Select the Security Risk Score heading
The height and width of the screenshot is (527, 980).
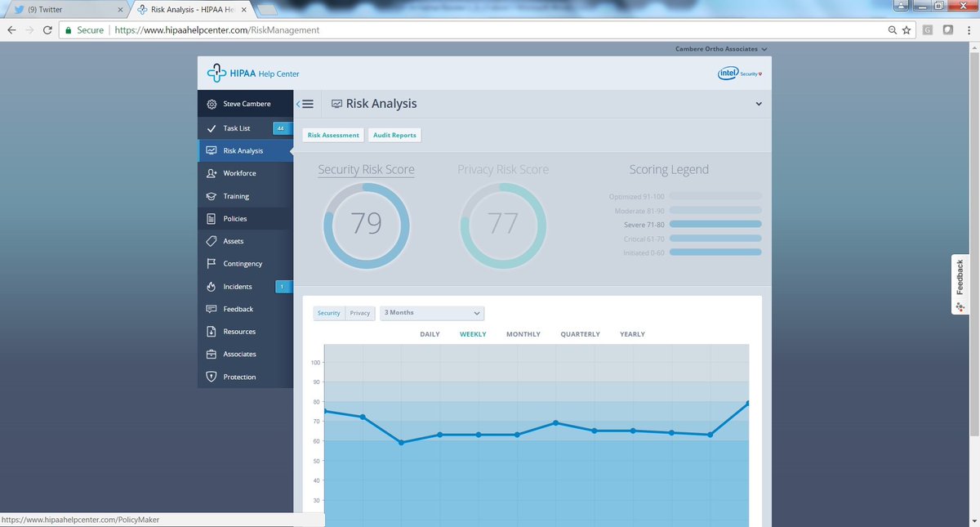[x=366, y=169]
